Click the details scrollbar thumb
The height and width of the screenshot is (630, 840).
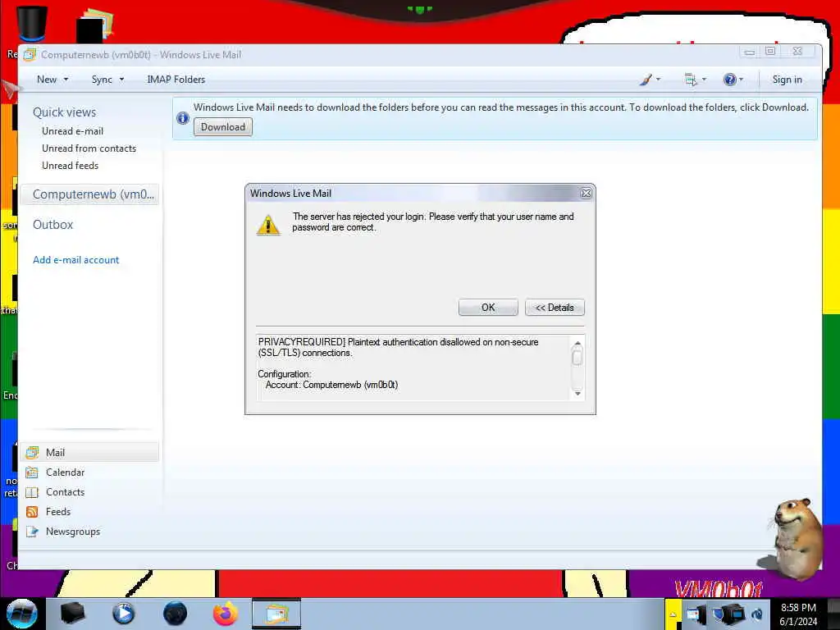click(577, 358)
